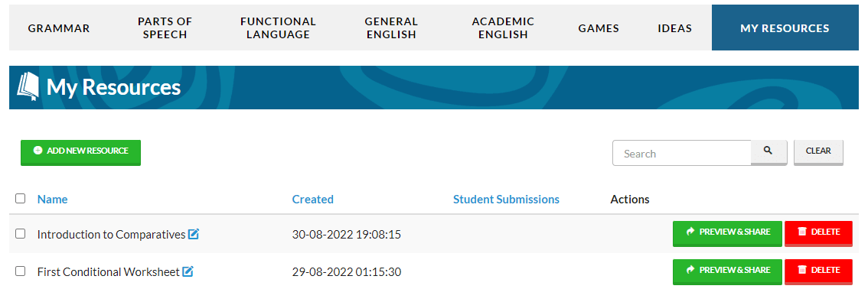Clear the search with the Clear button

pyautogui.click(x=818, y=151)
